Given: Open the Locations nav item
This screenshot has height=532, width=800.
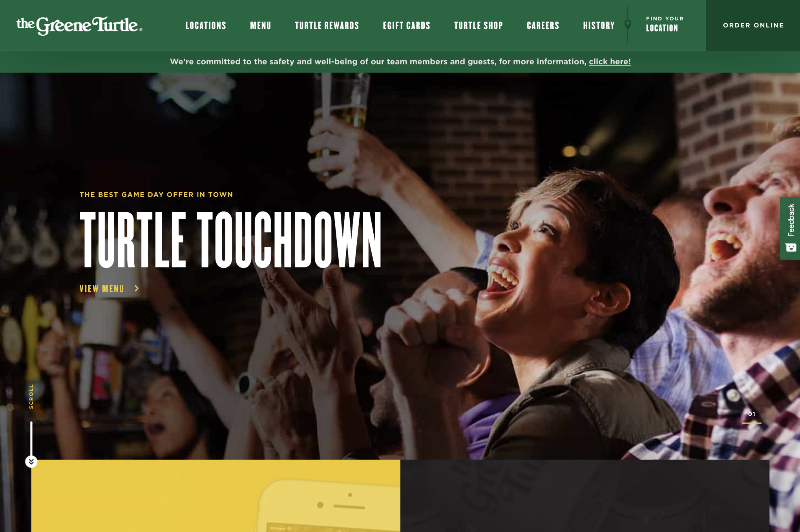Looking at the screenshot, I should click(x=206, y=26).
